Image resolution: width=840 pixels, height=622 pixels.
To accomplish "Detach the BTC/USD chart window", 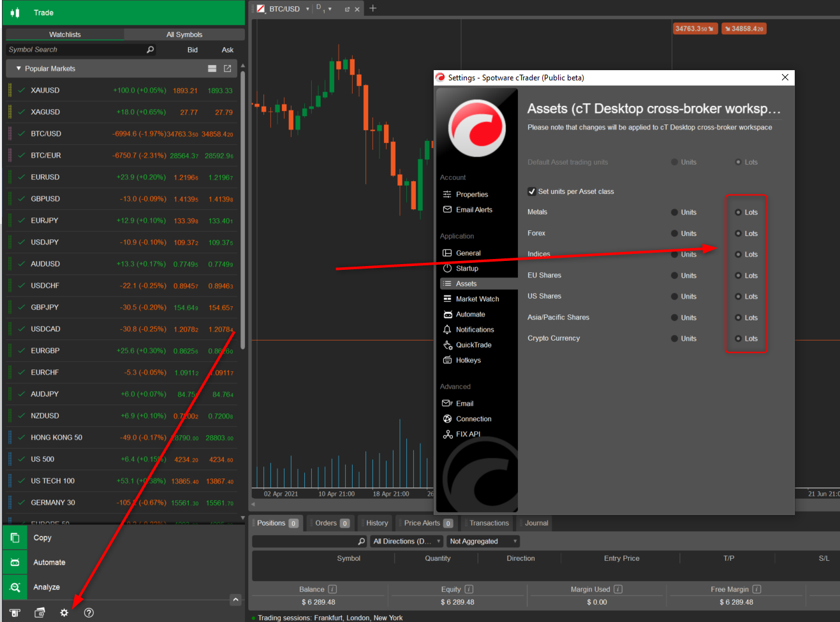I will pos(347,9).
